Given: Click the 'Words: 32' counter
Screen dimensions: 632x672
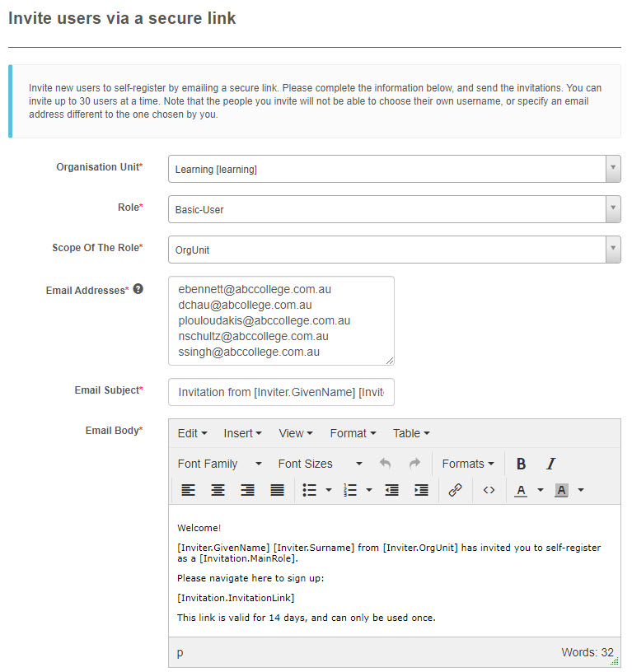Looking at the screenshot, I should [588, 652].
